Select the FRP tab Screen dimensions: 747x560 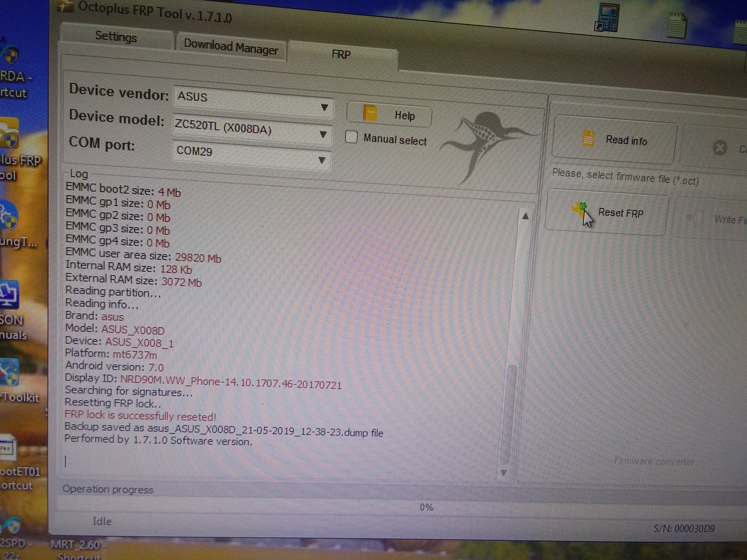pyautogui.click(x=341, y=54)
